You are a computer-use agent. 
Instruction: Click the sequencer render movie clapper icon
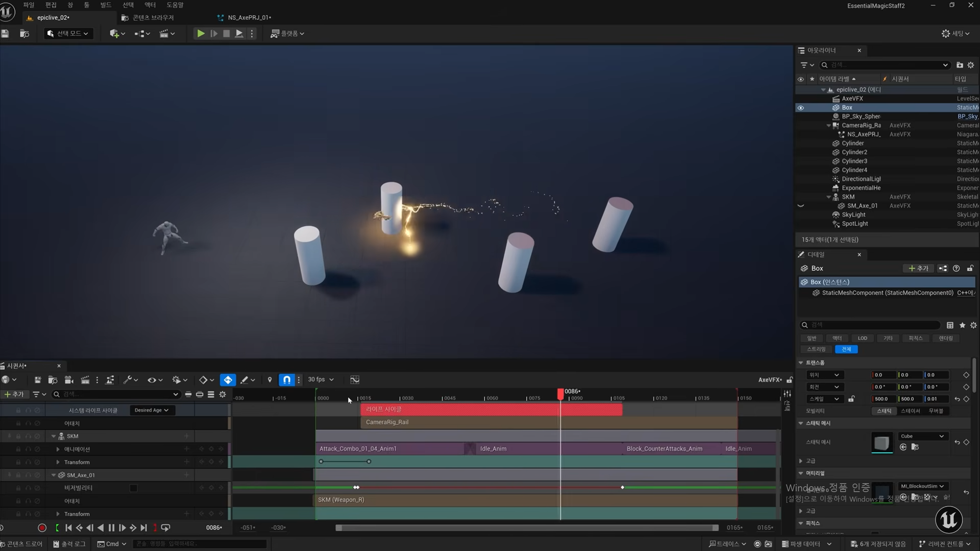click(85, 379)
